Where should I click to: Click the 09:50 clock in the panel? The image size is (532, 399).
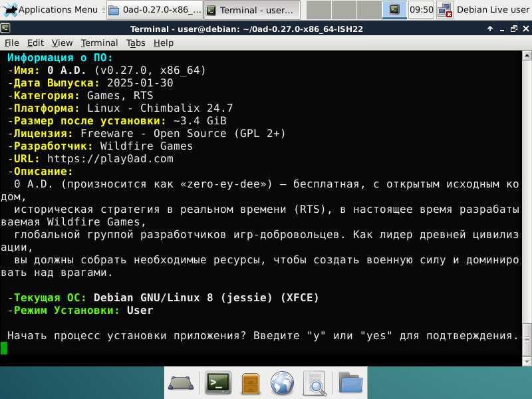(421, 10)
